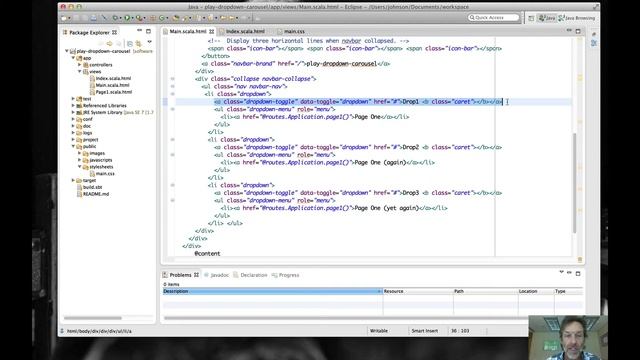Sort the Problems table by the Resource column
Screen dimensions: 640x360
point(418,291)
